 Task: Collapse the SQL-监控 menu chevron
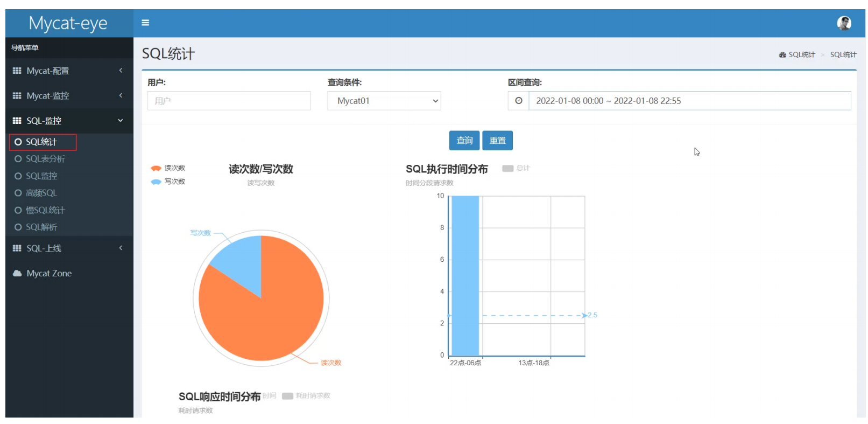click(121, 121)
